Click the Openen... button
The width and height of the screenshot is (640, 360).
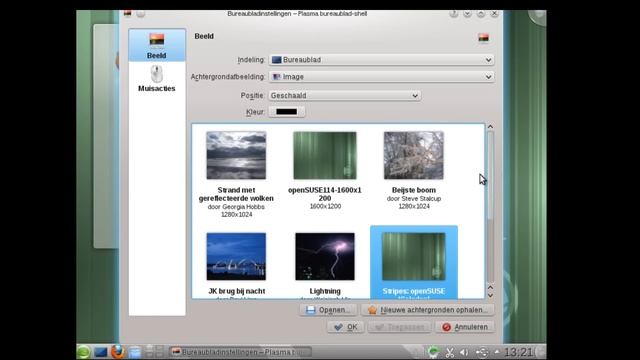pos(328,310)
